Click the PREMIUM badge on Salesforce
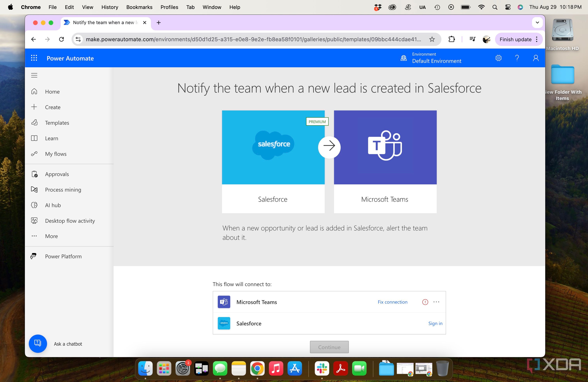Screen dimensions: 588x382 click(317, 122)
